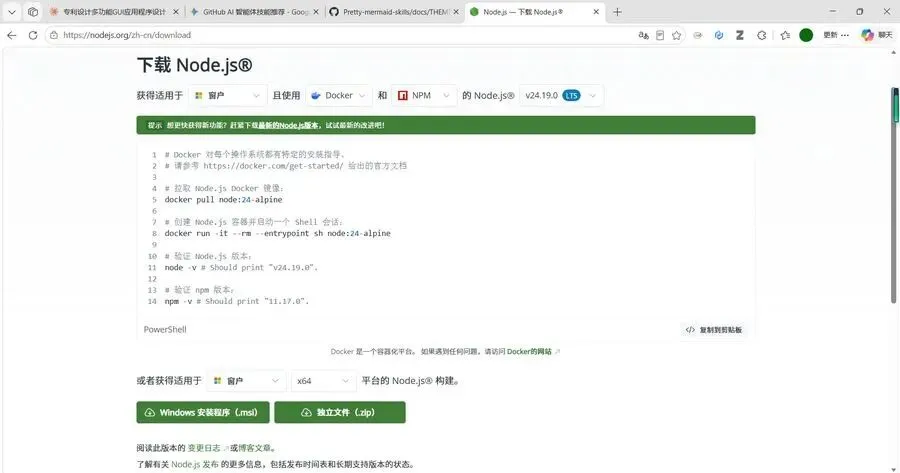The image size is (900, 473).
Task: Open the NPM package manager dropdown
Action: click(424, 95)
